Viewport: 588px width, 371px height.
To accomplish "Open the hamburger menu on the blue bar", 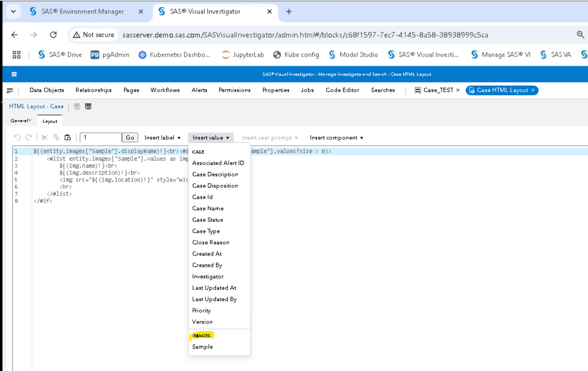I will coord(14,74).
